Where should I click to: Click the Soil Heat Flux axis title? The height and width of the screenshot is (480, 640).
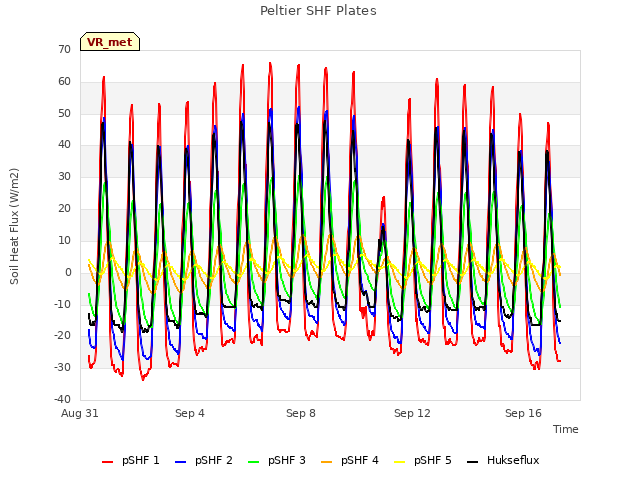[x=14, y=226]
